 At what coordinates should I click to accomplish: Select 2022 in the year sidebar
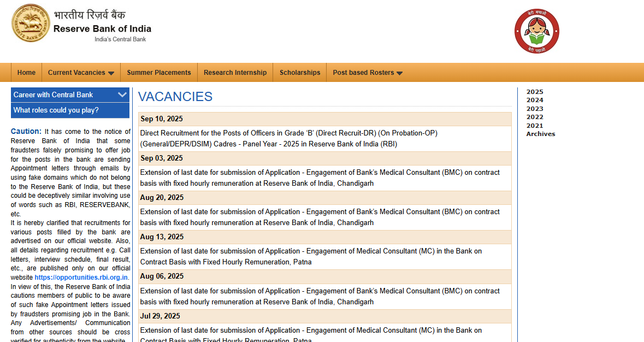534,117
